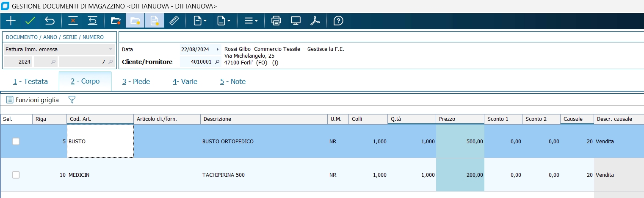Open the 5 - Note tab
The width and height of the screenshot is (644, 198).
coord(233,81)
